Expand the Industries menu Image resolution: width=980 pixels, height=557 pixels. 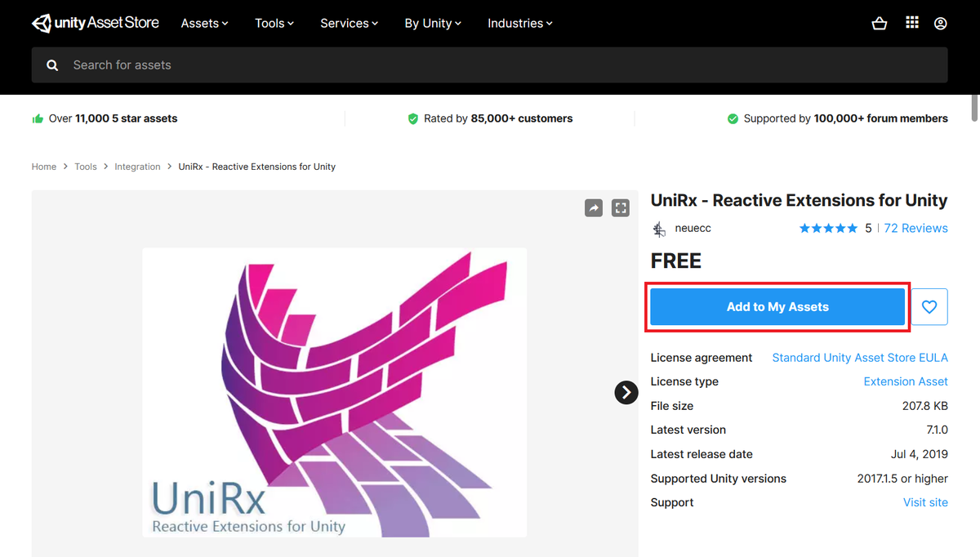pos(520,23)
